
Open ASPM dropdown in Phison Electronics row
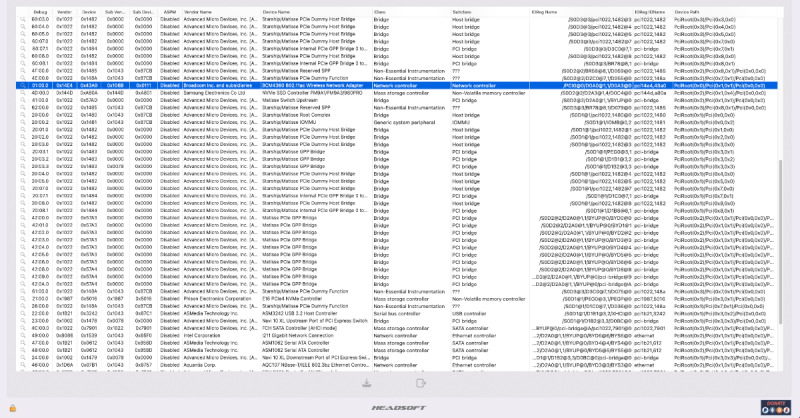click(169, 299)
